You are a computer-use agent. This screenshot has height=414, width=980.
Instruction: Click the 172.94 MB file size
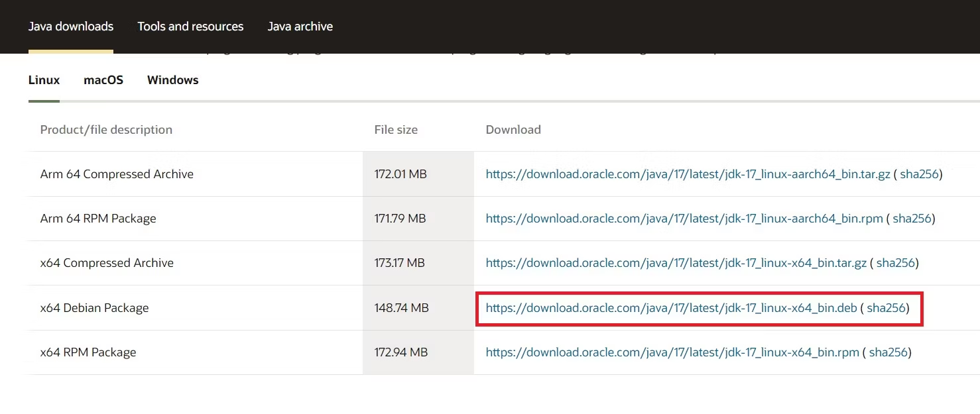coord(401,352)
